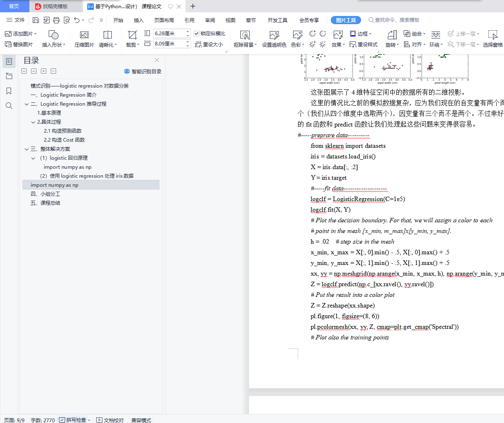The width and height of the screenshot is (504, 423).
Task: Close the 目录 outline panel
Action: click(x=157, y=60)
